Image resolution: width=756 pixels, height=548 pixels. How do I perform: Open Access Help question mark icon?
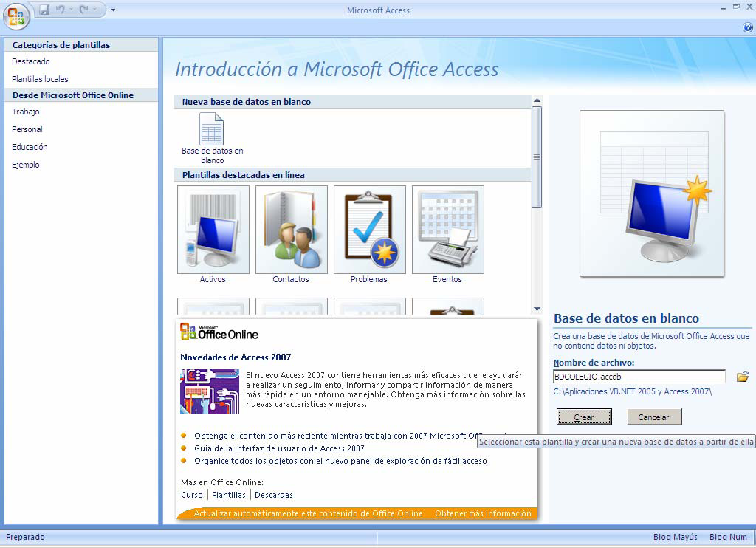click(748, 27)
